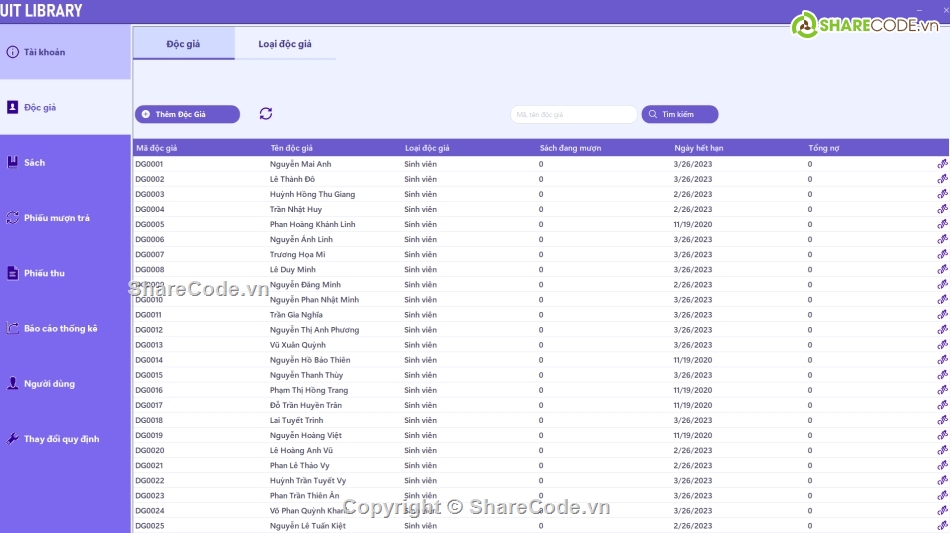Select the Độc giả tab at the top

pos(183,44)
